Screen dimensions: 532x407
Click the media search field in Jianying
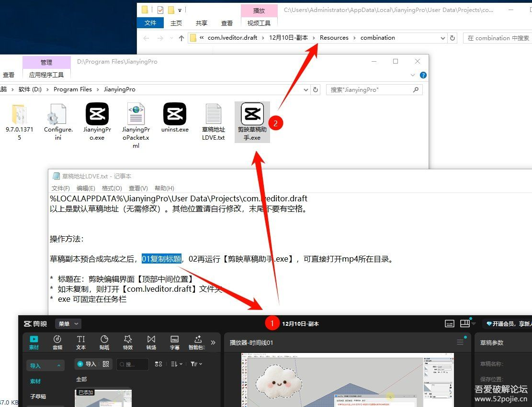132,364
